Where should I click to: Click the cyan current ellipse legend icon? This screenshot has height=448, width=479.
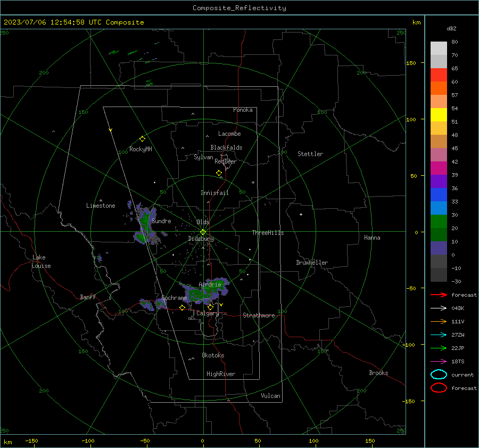[439, 374]
